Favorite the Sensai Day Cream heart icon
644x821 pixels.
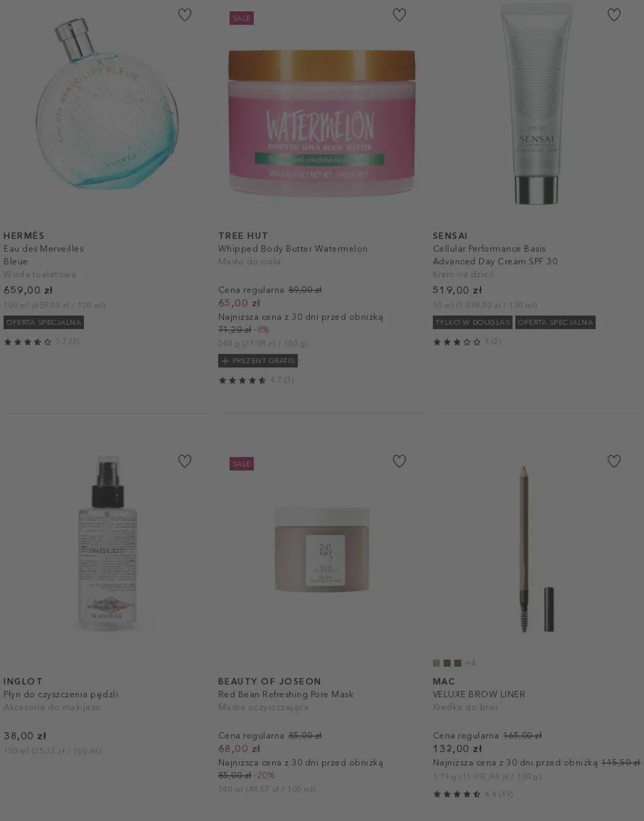point(614,15)
